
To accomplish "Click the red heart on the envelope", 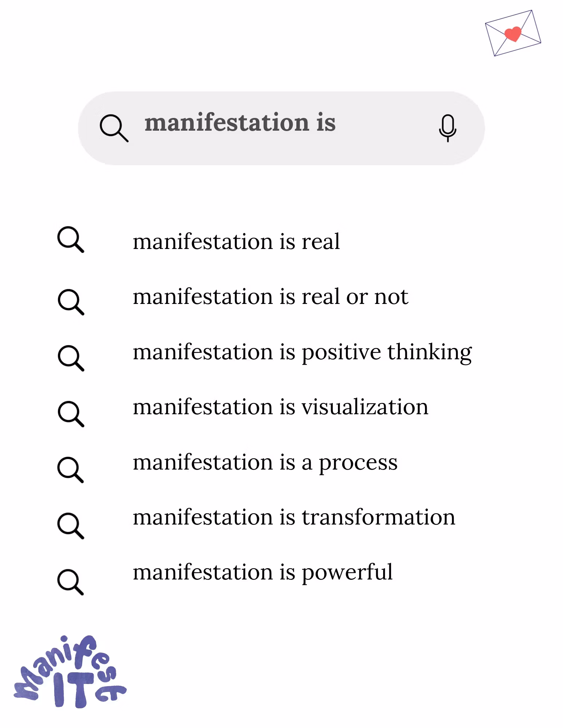I will tap(513, 34).
